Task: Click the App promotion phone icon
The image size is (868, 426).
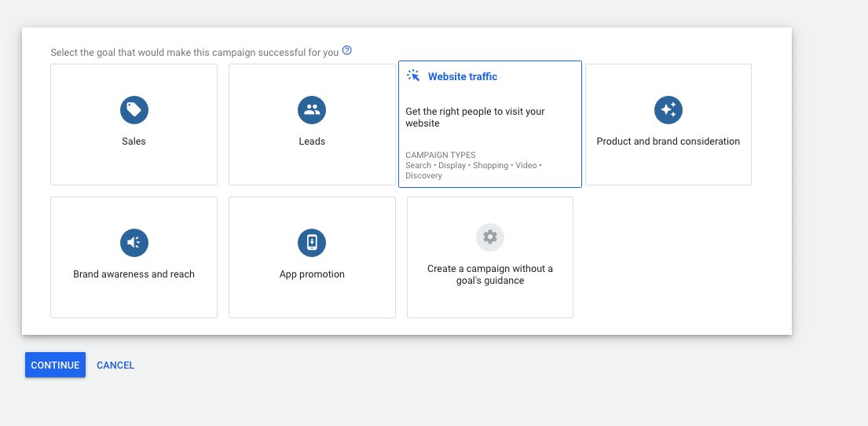Action: click(312, 243)
